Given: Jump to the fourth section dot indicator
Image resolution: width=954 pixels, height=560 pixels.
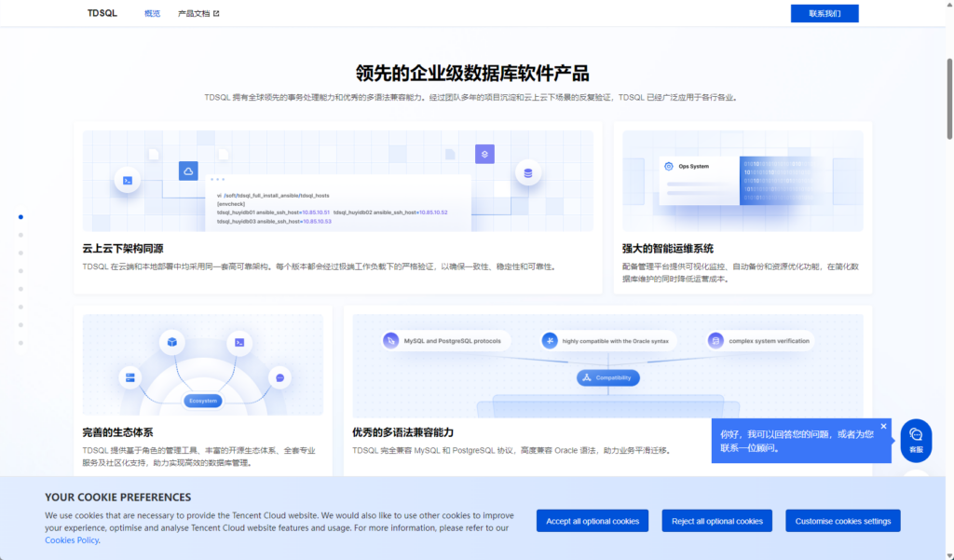Looking at the screenshot, I should (x=20, y=271).
